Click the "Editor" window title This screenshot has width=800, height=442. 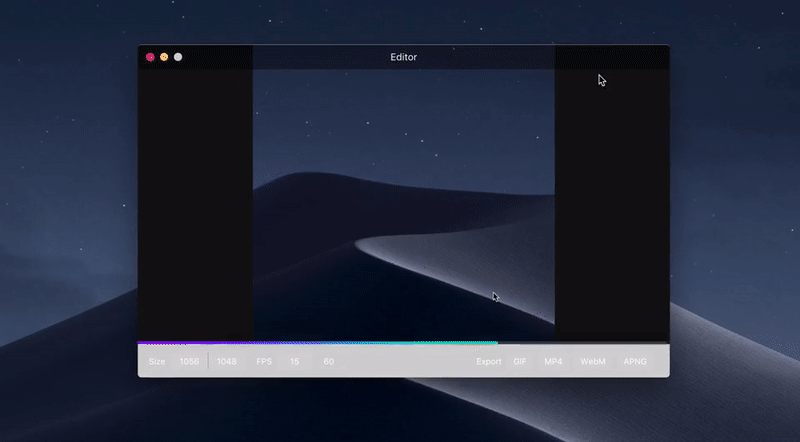pos(404,57)
